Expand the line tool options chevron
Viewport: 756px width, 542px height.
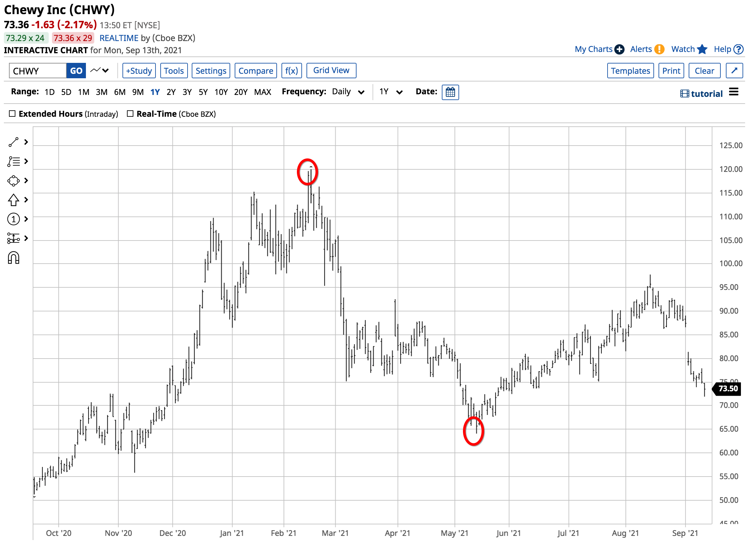click(26, 142)
